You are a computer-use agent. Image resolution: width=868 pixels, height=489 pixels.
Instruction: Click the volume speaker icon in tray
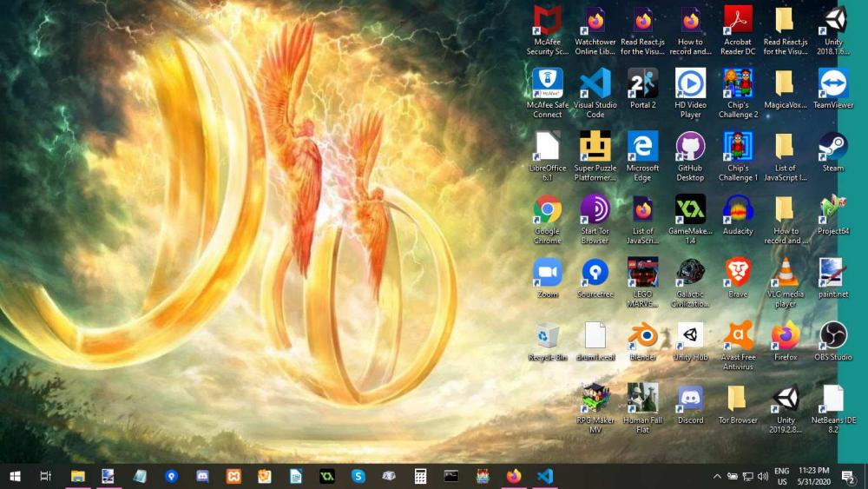coord(763,476)
